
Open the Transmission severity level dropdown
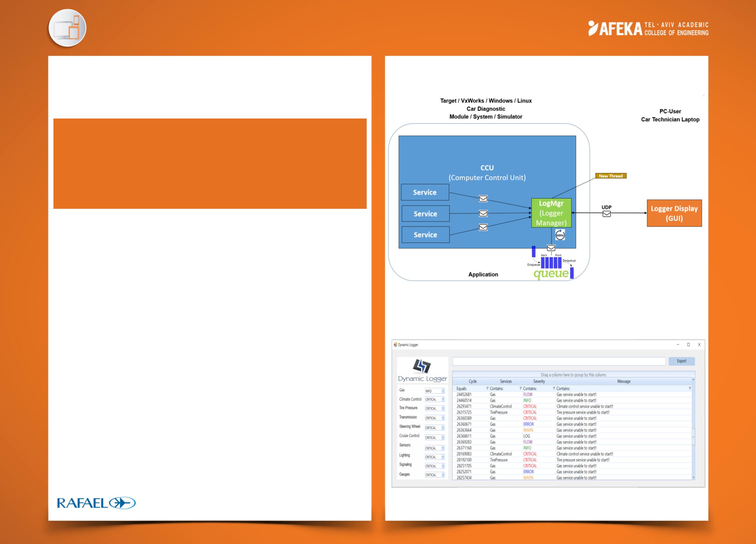(x=443, y=418)
